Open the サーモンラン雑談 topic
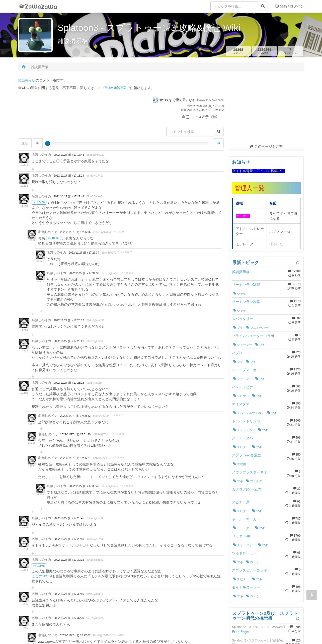 pyautogui.click(x=246, y=285)
